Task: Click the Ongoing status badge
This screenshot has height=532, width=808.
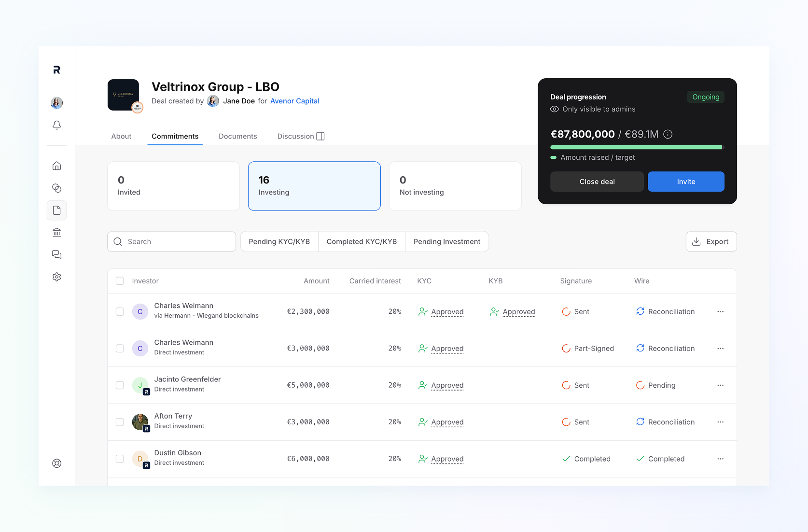Action: (x=706, y=97)
